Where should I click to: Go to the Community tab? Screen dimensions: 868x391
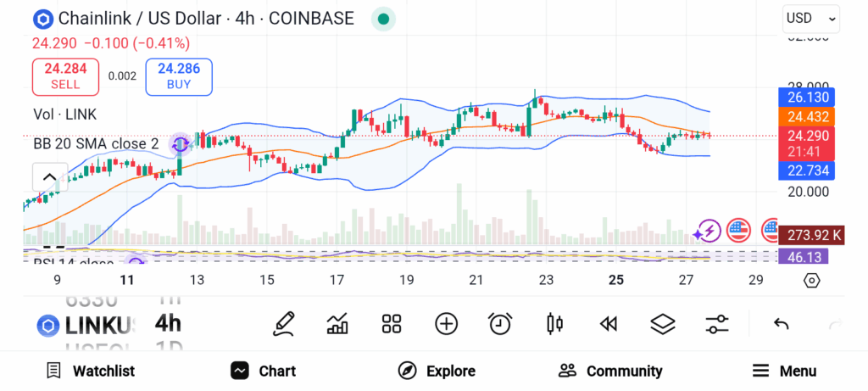610,371
